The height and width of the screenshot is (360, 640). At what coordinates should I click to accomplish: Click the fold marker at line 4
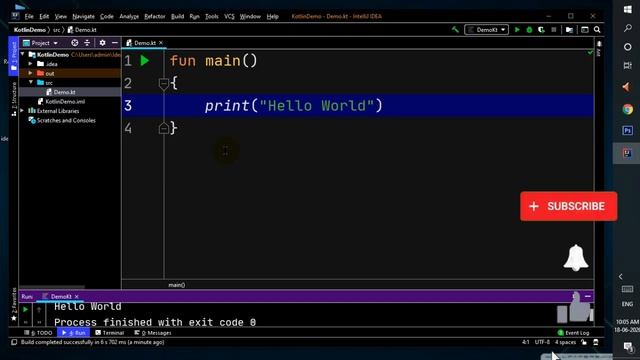coord(163,129)
